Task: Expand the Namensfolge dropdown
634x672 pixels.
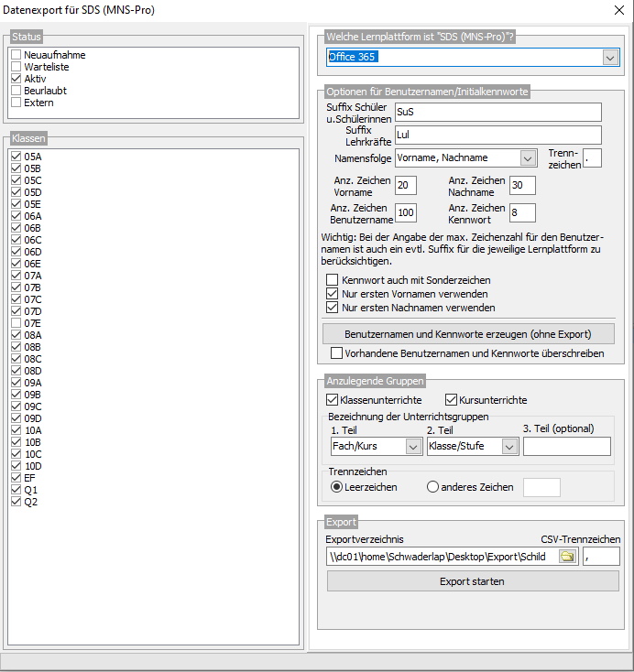Action: point(527,157)
